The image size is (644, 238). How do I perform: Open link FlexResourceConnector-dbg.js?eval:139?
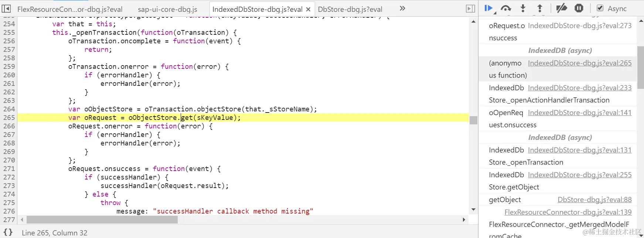[568, 212]
